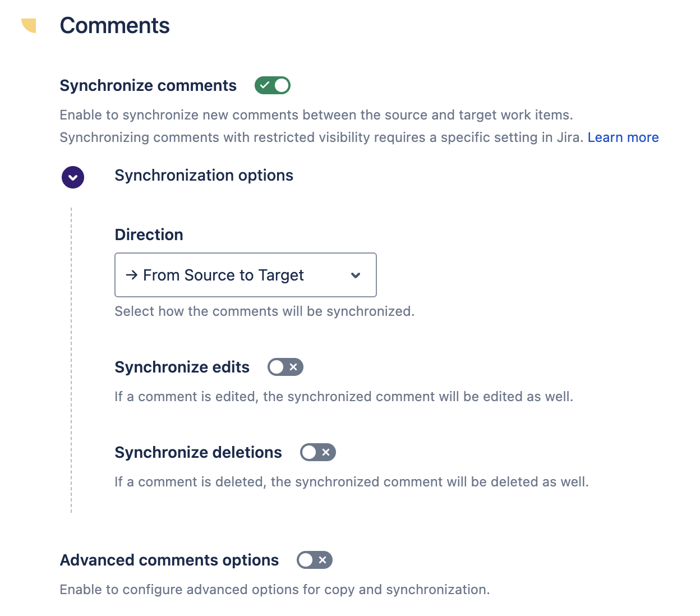
Task: Click the X mark on Synchronize deletions switch
Action: click(326, 452)
